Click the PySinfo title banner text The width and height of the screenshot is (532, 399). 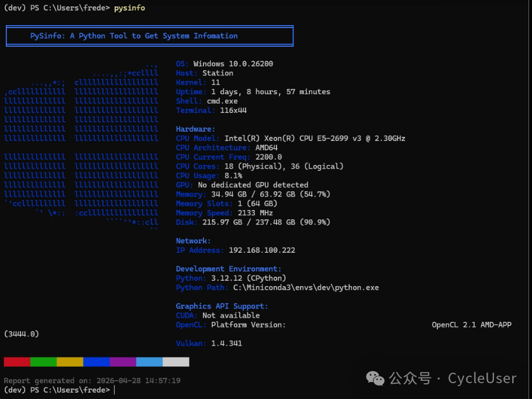(x=134, y=36)
